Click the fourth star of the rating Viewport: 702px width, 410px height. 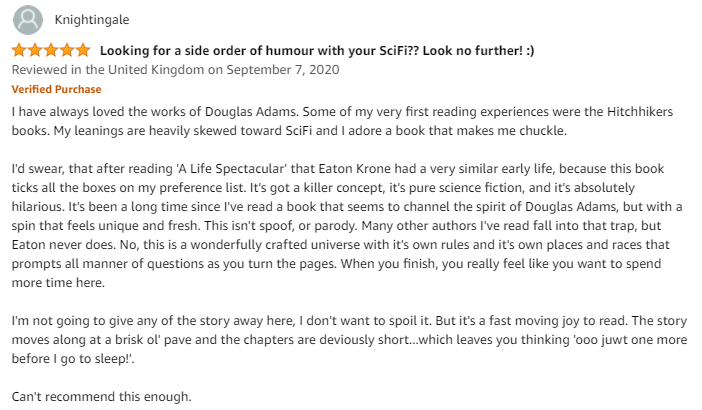coord(67,51)
